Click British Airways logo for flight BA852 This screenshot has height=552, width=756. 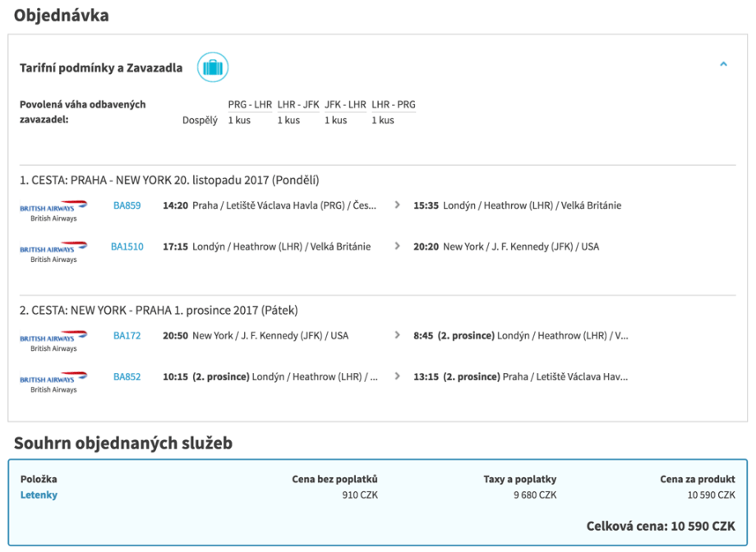(53, 383)
